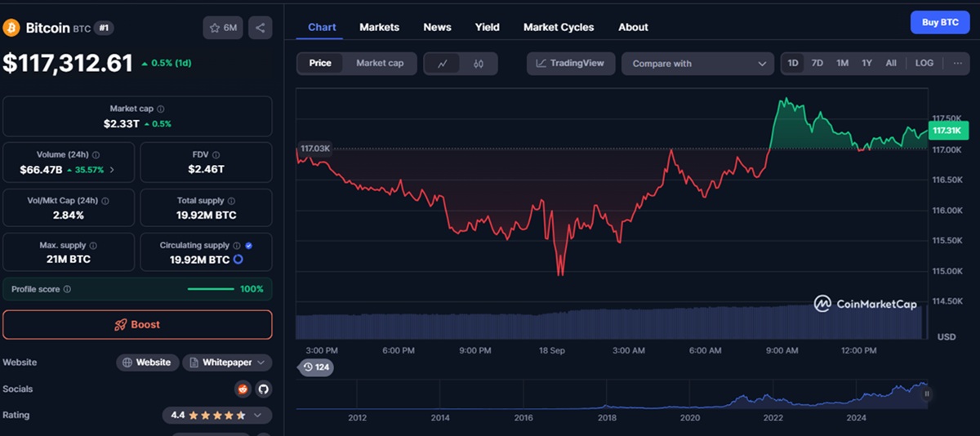Toggle LOG scale on chart

coord(924,63)
